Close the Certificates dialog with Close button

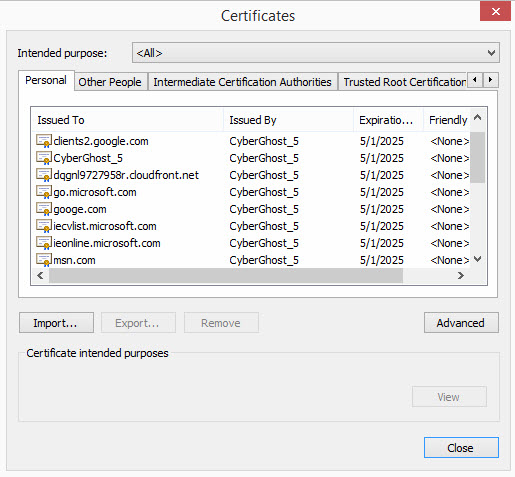click(x=461, y=448)
